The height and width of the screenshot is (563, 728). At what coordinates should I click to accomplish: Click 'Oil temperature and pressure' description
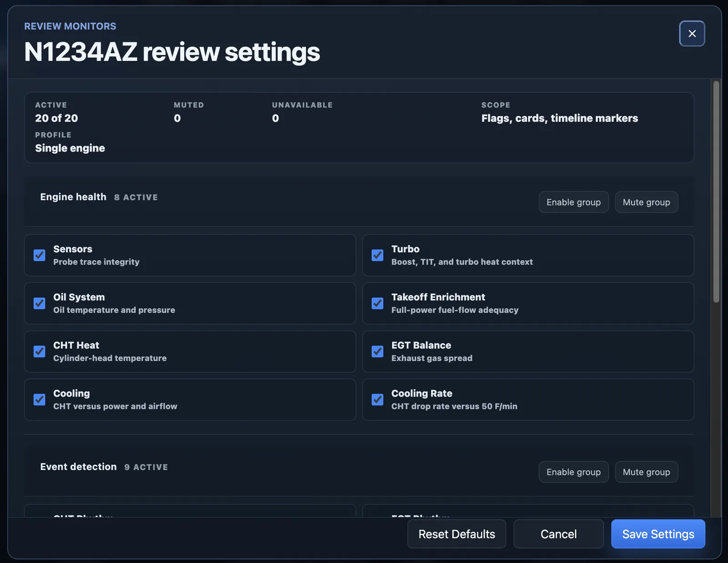click(x=114, y=310)
